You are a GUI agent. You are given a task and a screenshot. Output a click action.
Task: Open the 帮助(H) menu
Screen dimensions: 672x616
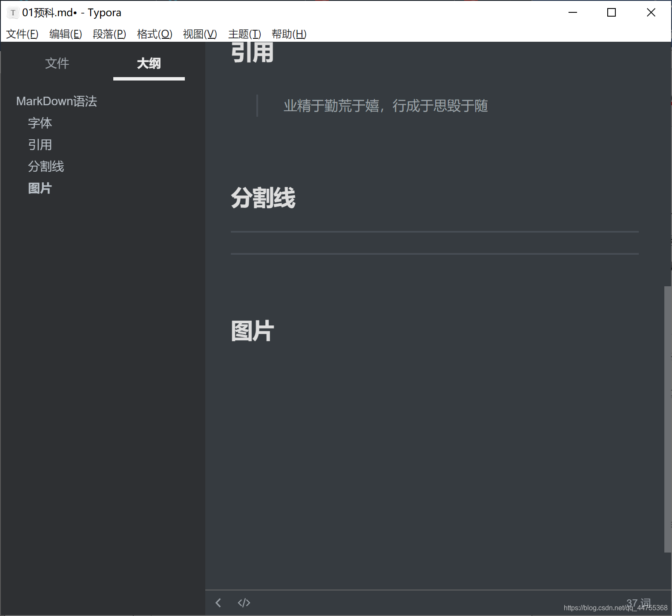289,34
